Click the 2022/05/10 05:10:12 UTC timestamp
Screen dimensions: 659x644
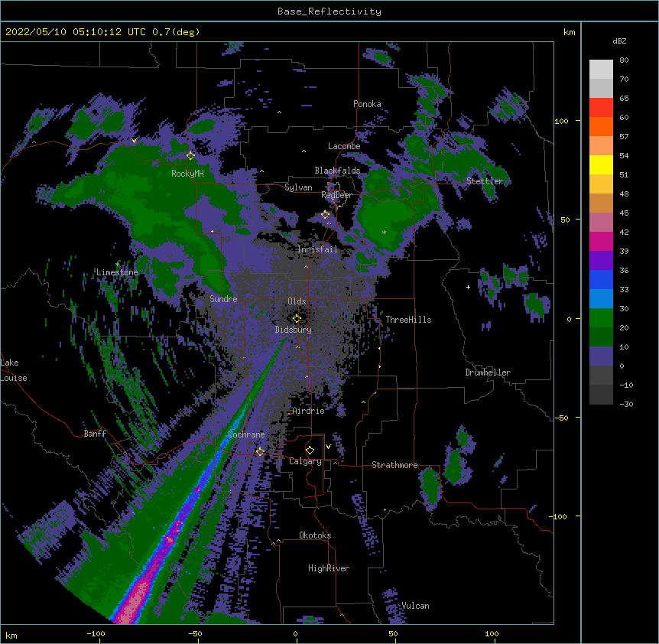tap(76, 32)
